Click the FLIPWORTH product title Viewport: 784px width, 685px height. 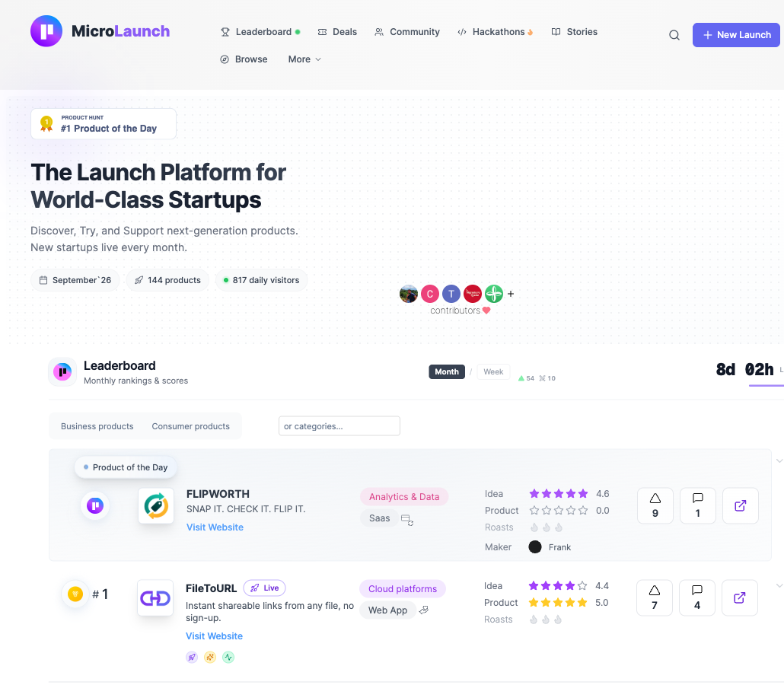click(218, 494)
